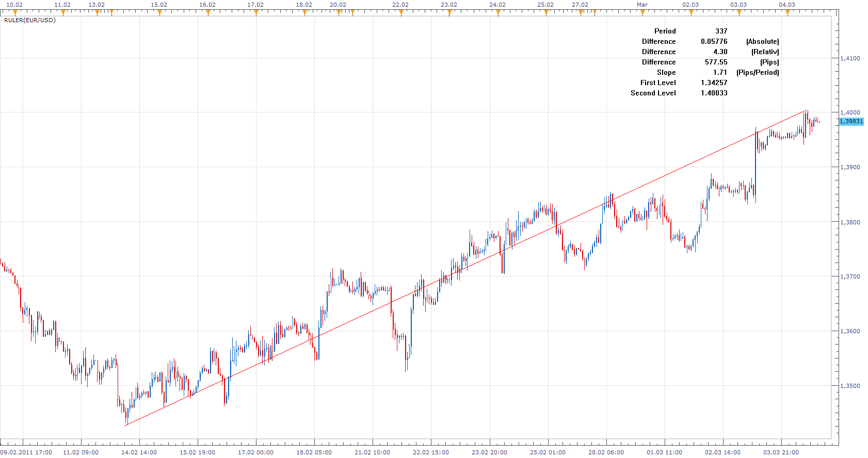Click the 1,3600 price axis label
Image resolution: width=868 pixels, height=458 pixels.
pos(850,331)
